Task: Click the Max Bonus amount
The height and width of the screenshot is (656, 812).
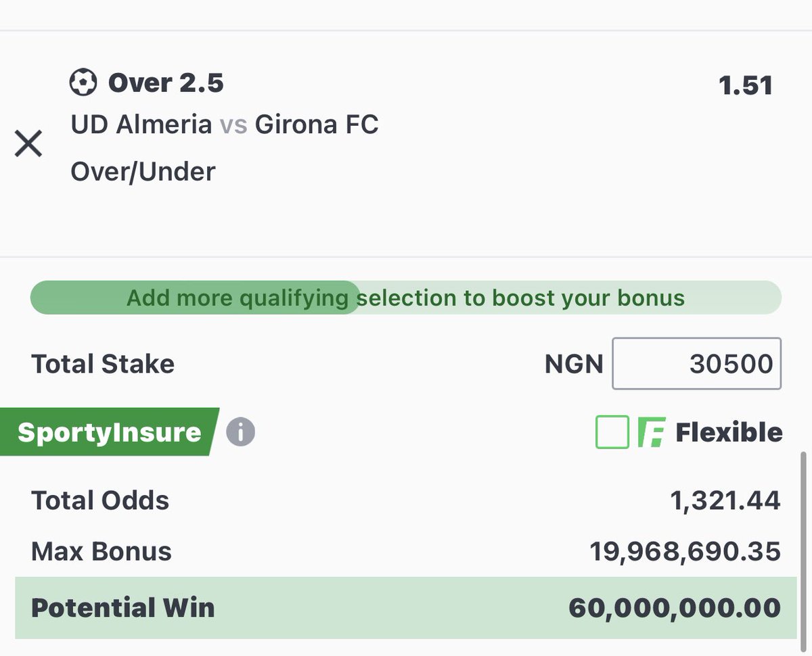Action: coord(685,552)
